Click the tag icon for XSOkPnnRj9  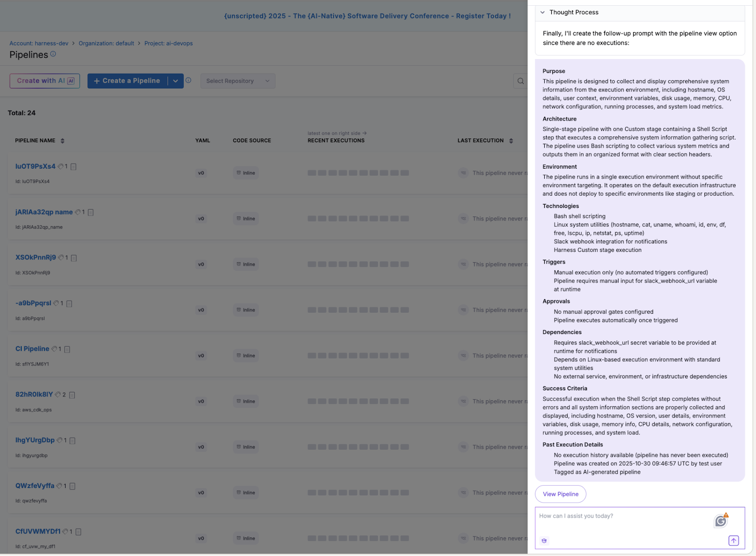click(x=61, y=257)
